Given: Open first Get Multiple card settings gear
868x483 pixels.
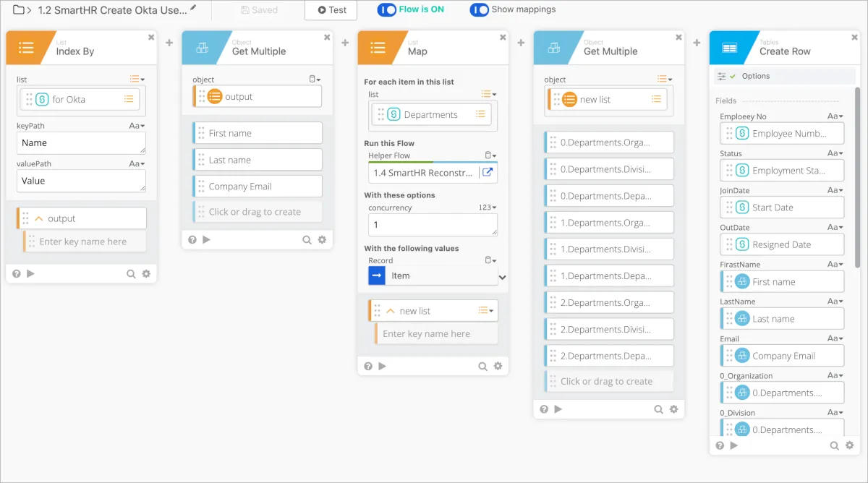Looking at the screenshot, I should point(322,239).
